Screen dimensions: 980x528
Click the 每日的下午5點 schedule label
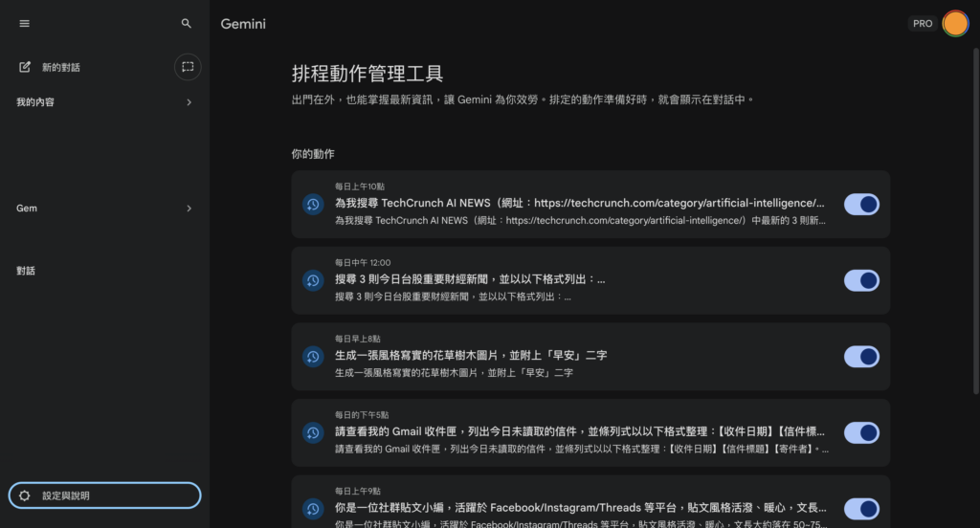pos(362,415)
